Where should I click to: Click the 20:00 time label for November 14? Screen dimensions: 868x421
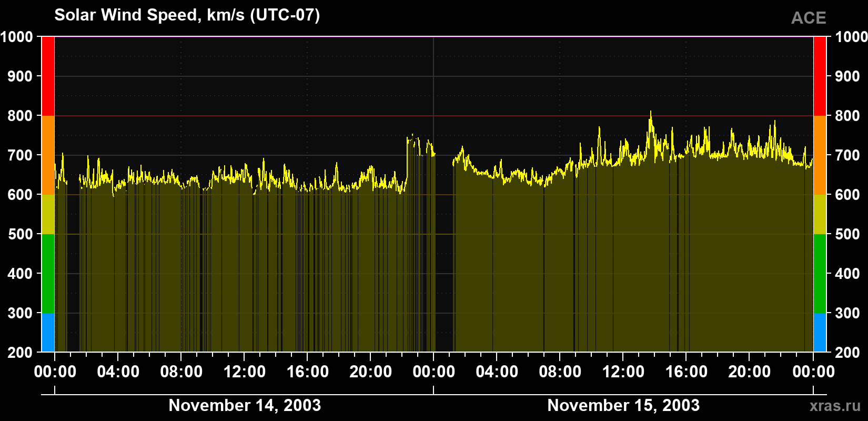tap(371, 372)
